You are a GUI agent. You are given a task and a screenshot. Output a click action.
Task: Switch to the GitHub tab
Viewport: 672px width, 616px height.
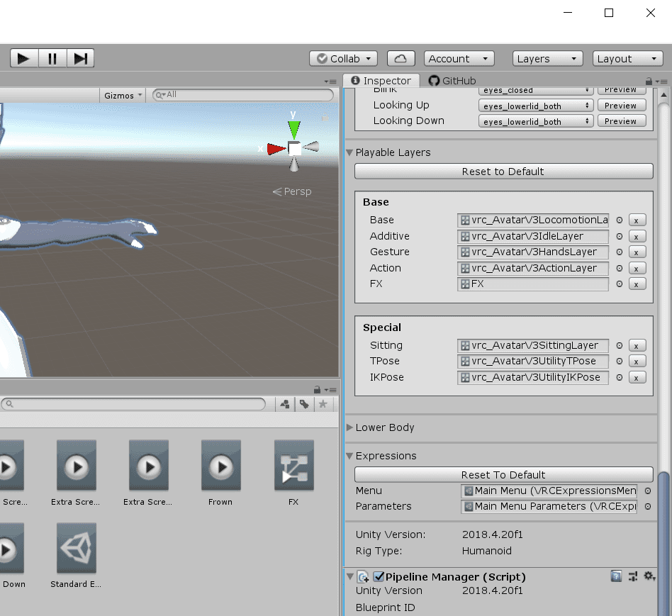pos(452,81)
